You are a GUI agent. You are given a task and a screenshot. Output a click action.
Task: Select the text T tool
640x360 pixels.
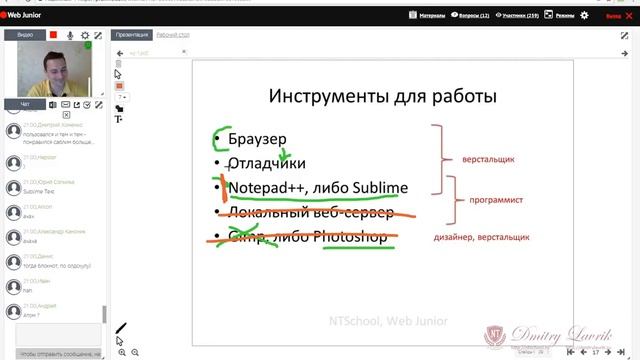coord(119,119)
